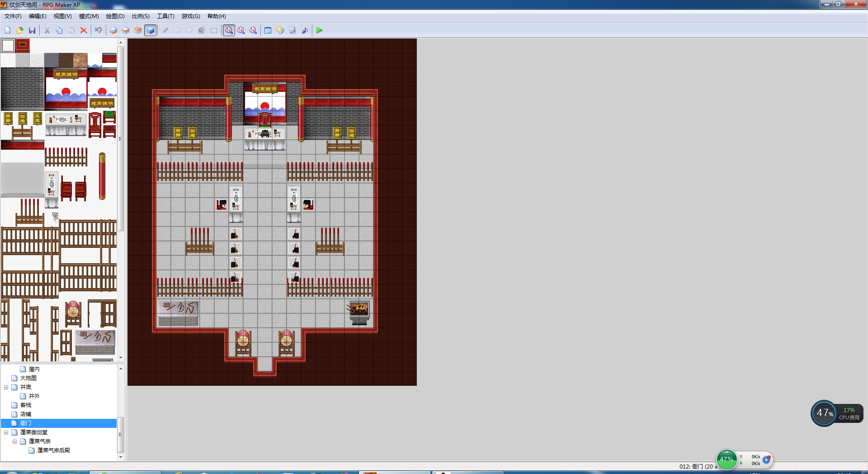Set map zoom to 1/1 scale
This screenshot has width=868, height=474.
(229, 30)
